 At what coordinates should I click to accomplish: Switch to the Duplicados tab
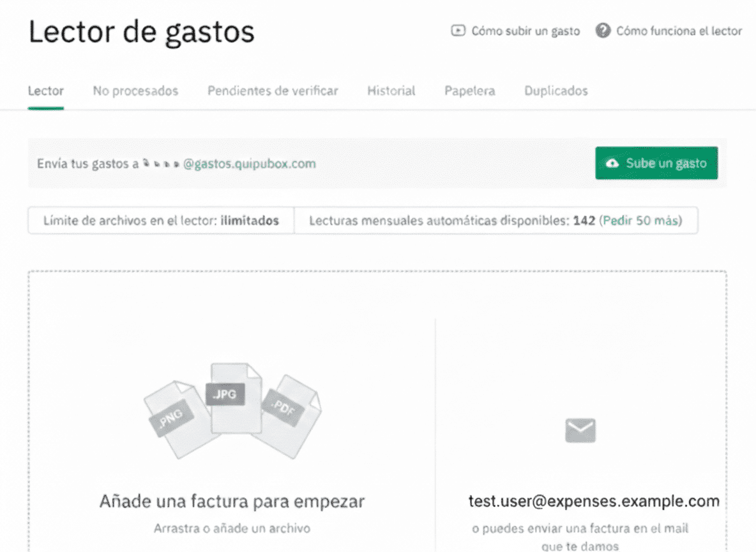pos(556,91)
